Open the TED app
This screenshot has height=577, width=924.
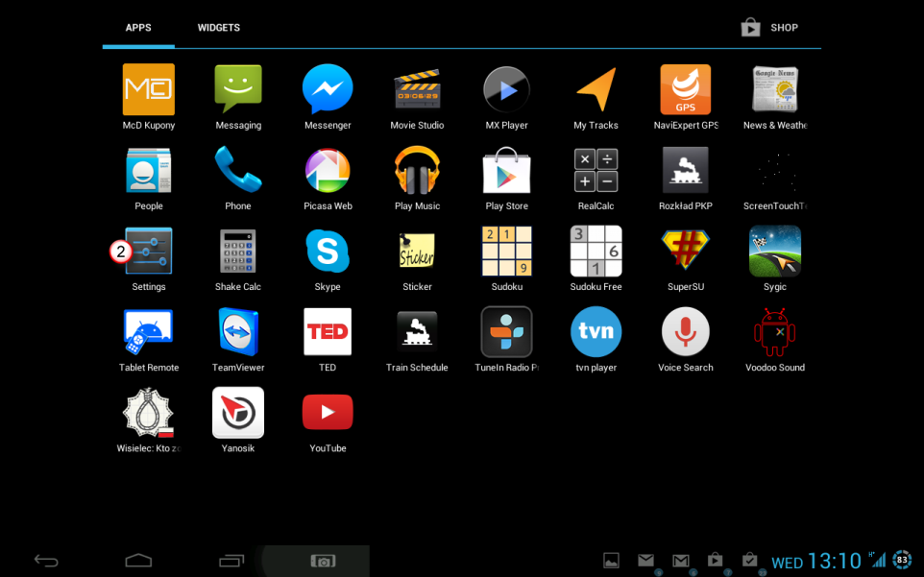click(328, 331)
